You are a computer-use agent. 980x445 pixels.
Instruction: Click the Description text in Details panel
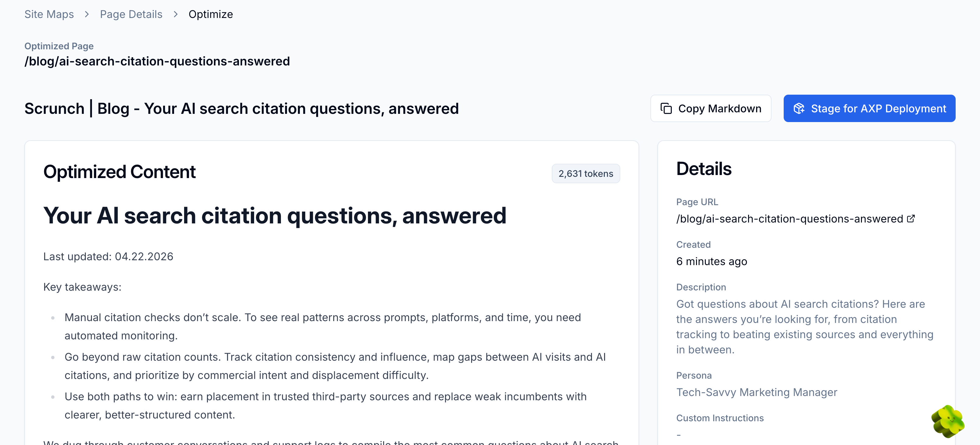(805, 327)
